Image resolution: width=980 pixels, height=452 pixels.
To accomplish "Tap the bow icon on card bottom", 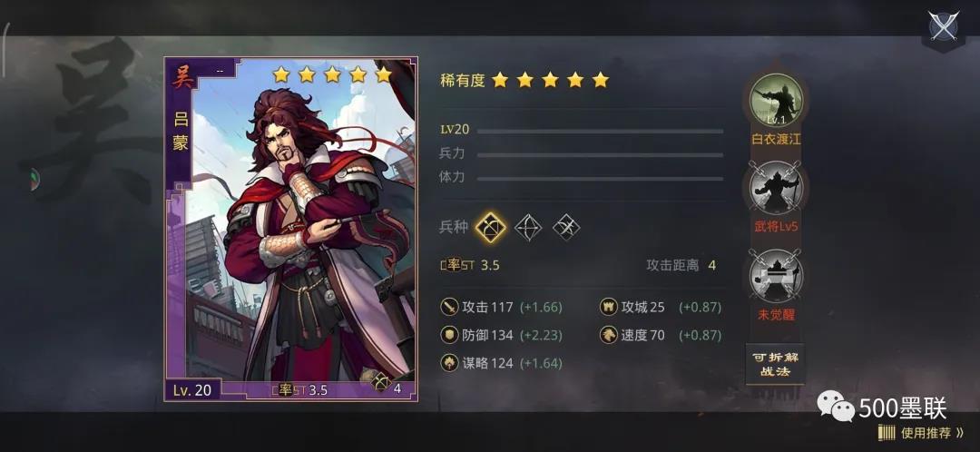I will tap(381, 382).
